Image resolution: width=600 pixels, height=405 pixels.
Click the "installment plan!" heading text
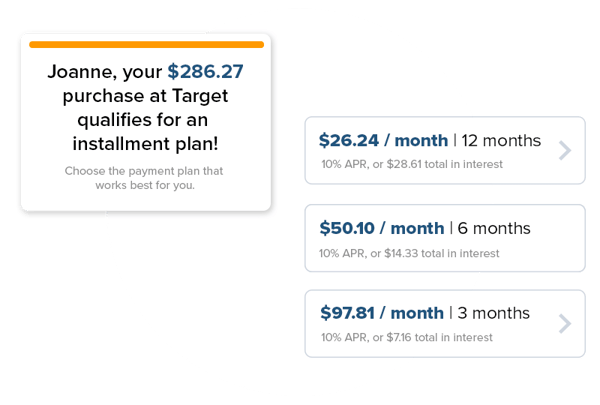145,144
